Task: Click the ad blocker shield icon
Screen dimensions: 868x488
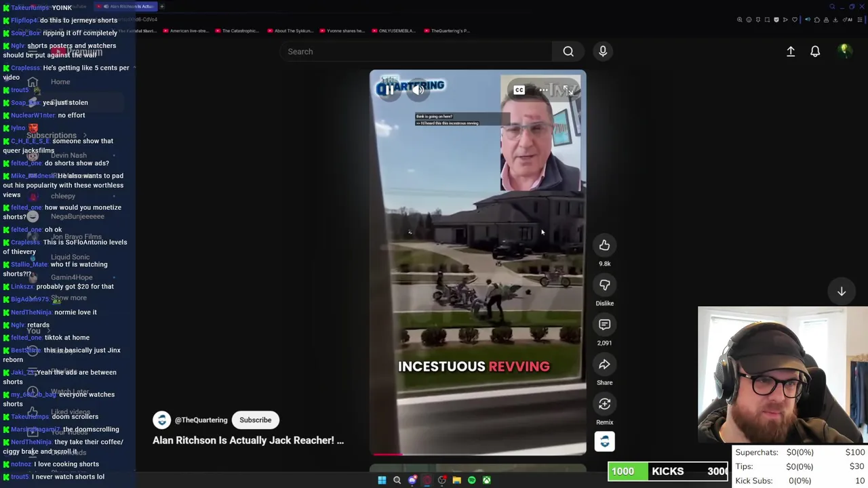Action: coord(776,20)
